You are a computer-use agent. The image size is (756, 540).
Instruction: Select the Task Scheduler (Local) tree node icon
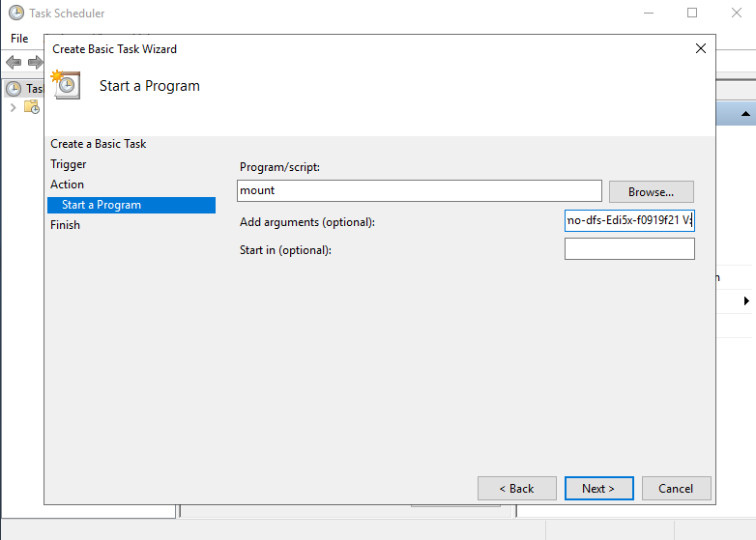pyautogui.click(x=14, y=88)
